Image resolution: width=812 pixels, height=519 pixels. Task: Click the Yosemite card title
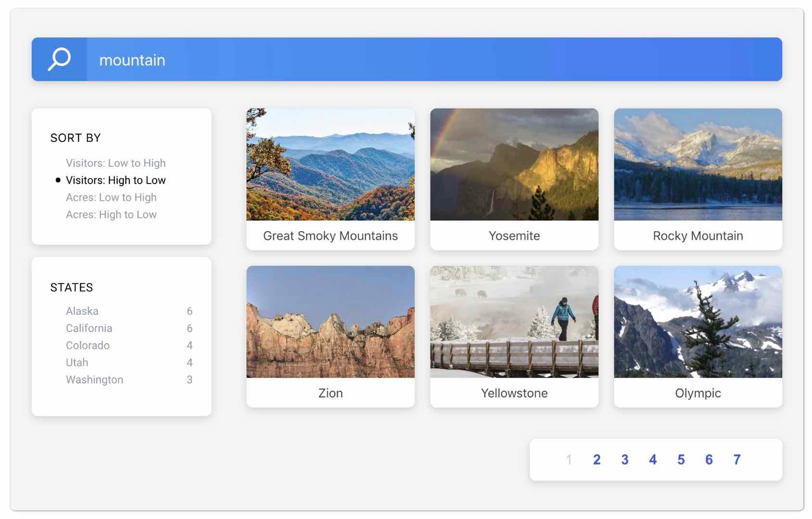point(514,236)
